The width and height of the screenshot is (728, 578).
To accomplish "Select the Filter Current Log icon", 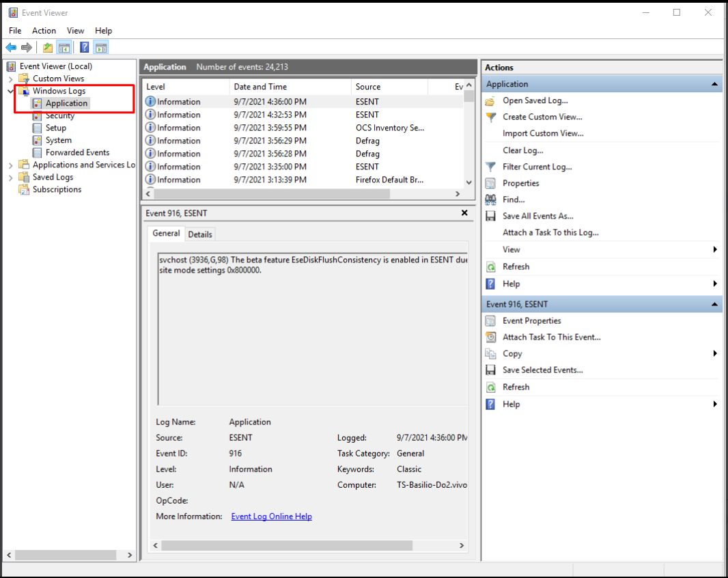I will pos(491,167).
